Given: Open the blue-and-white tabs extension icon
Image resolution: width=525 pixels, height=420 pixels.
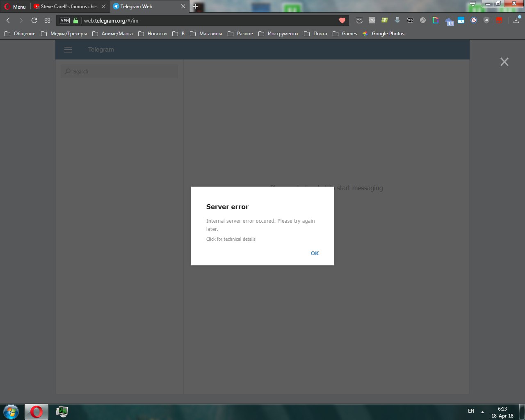Looking at the screenshot, I should (x=461, y=20).
